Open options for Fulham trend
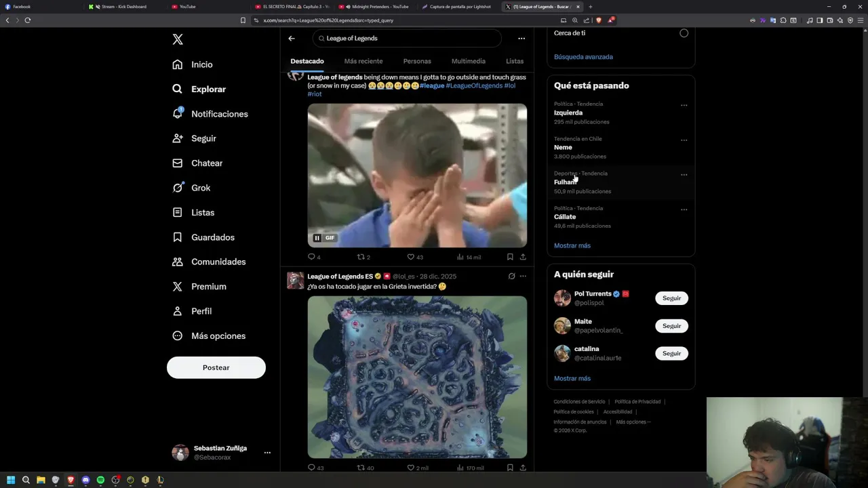 point(684,175)
